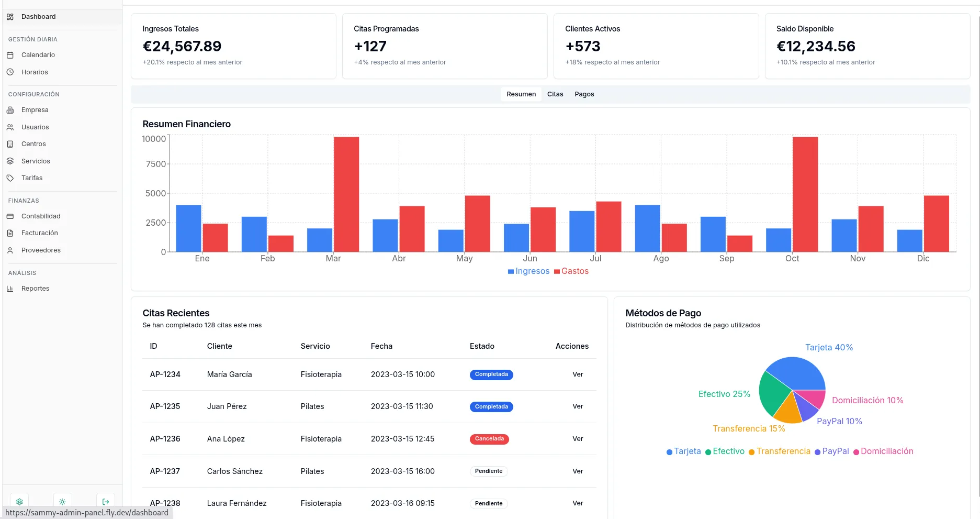Switch to the Pagos tab
This screenshot has width=980, height=519.
click(584, 94)
